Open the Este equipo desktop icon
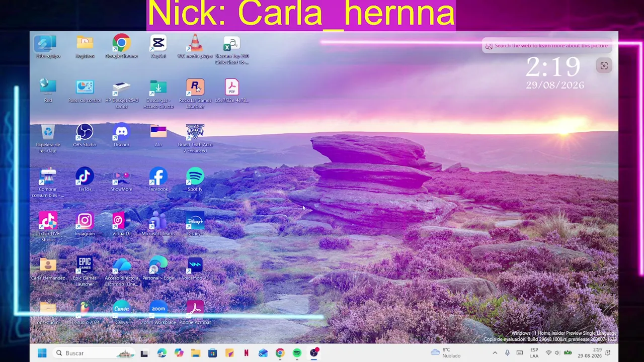 48,47
